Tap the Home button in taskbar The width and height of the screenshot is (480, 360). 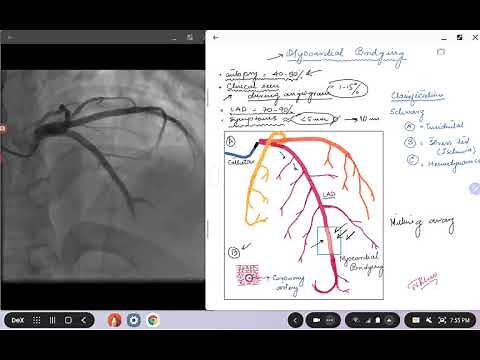[x=68, y=320]
